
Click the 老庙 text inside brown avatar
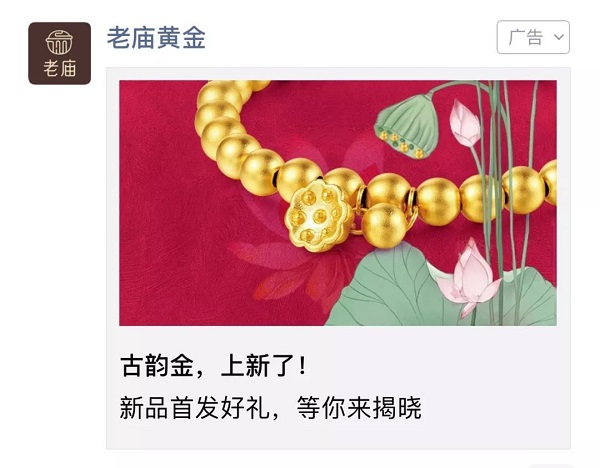pos(60,69)
